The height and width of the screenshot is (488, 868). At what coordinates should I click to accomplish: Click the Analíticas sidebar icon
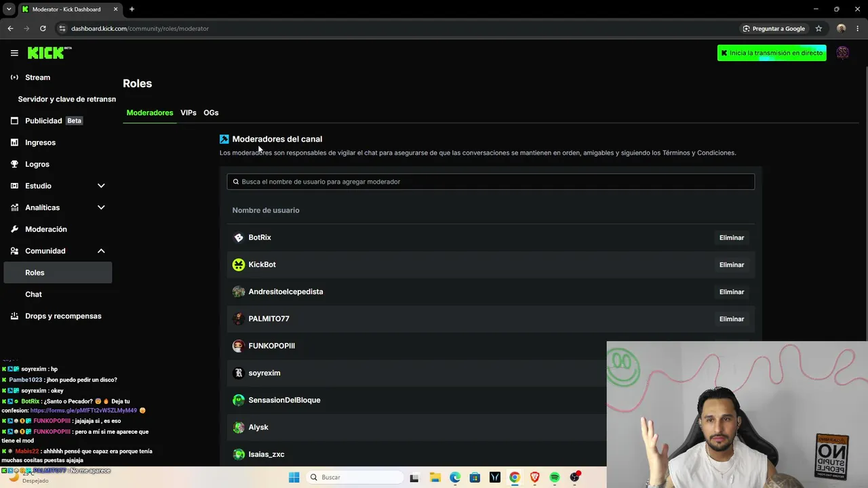point(14,207)
